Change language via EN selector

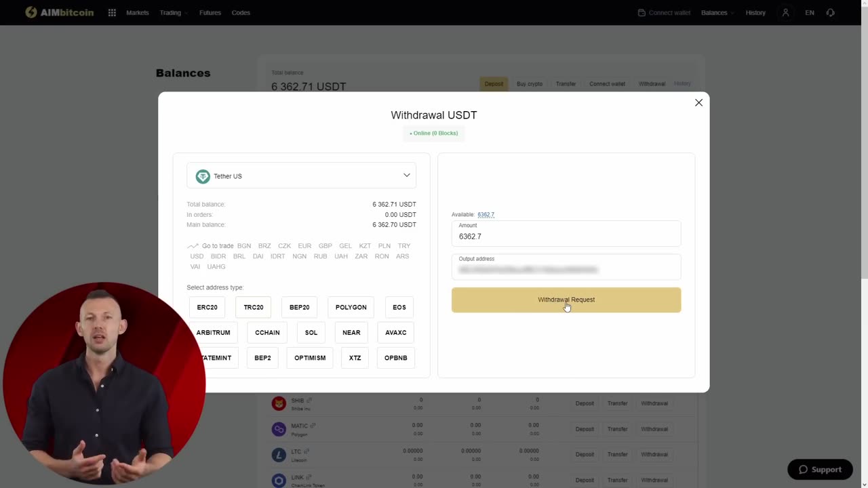pos(810,12)
